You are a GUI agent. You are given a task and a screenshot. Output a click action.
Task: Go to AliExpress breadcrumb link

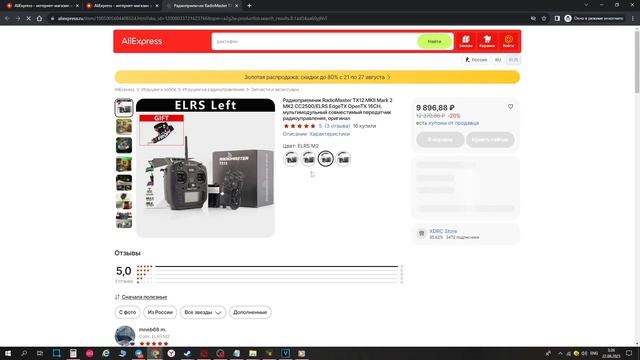[124, 89]
